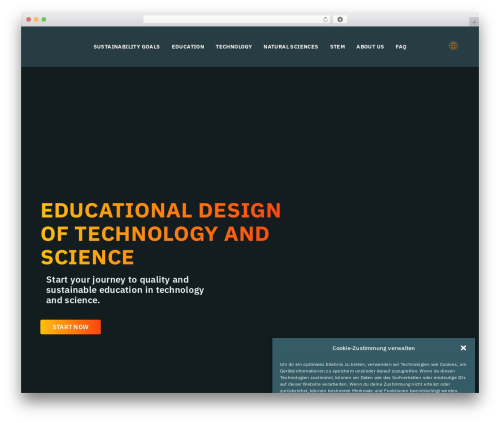
Task: Open the Education menu item
Action: 188,47
